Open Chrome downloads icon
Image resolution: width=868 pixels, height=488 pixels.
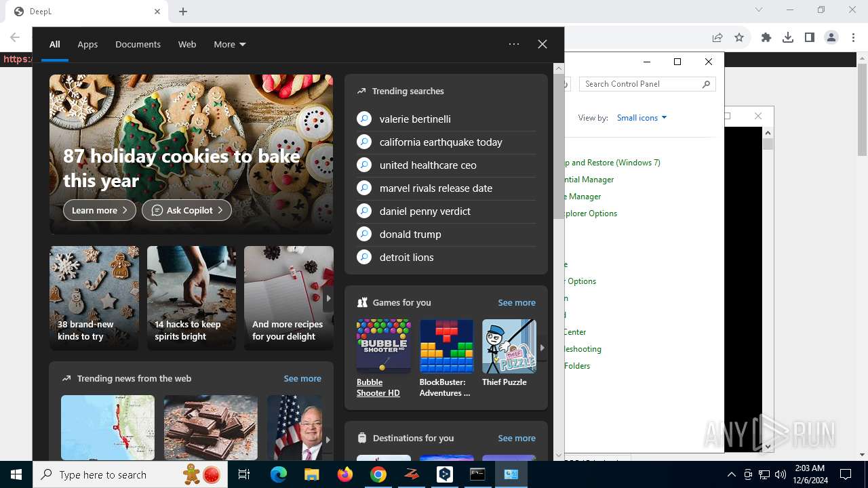pos(788,38)
